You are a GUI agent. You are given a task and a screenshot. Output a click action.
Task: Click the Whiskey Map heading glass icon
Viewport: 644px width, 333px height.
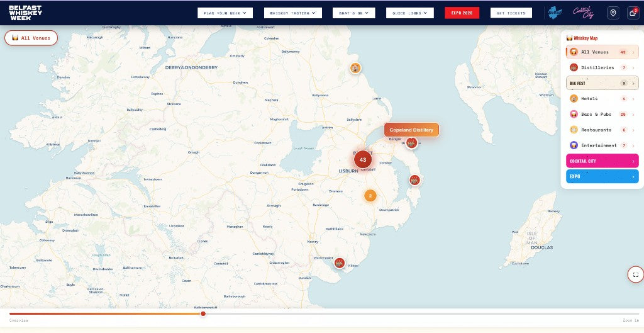[569, 38]
